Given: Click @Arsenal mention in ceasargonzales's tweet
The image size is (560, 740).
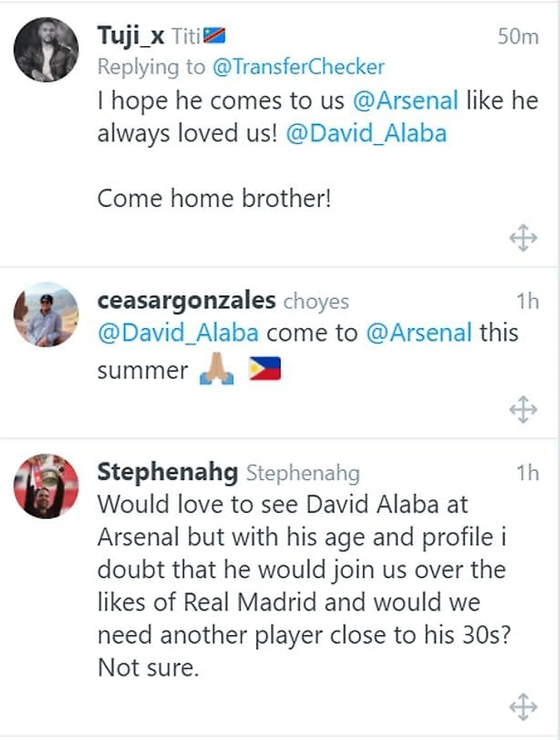Looking at the screenshot, I should [419, 334].
